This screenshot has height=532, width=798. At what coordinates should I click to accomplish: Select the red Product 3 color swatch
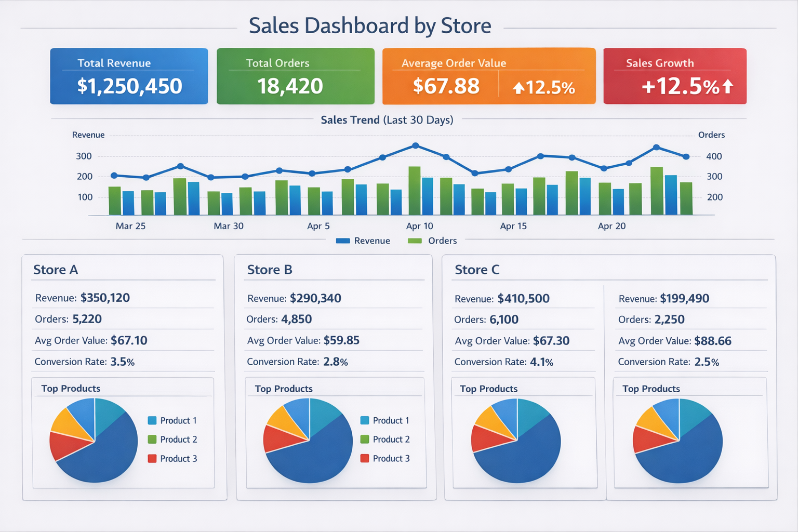click(151, 459)
